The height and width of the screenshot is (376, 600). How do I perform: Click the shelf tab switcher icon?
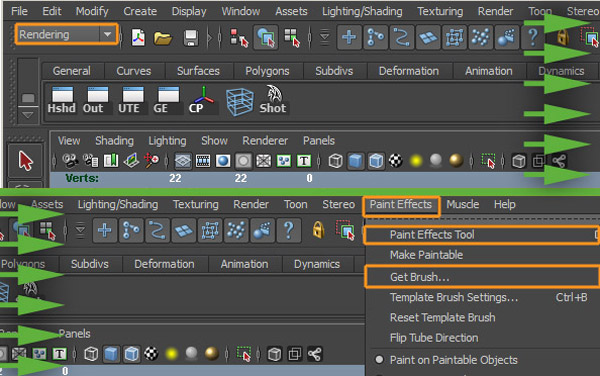click(28, 98)
